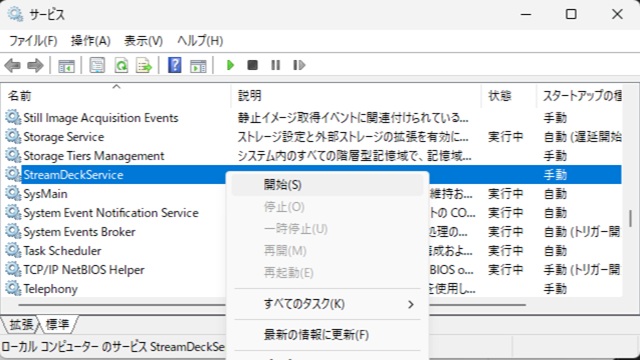This screenshot has height=360, width=640.
Task: Click gear icon beside Still Image Acquisition Events
Action: click(13, 118)
